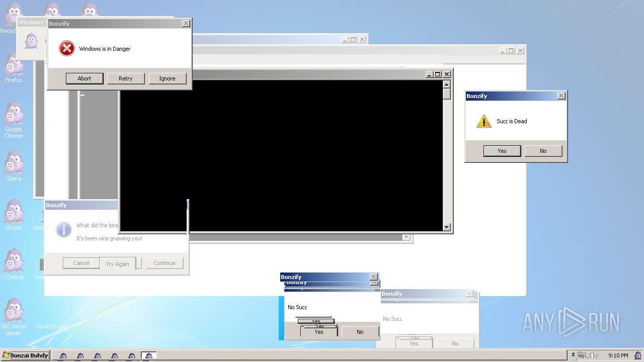Click Abort in the Windows is in Danger dialog
644x362 pixels.
[x=85, y=78]
